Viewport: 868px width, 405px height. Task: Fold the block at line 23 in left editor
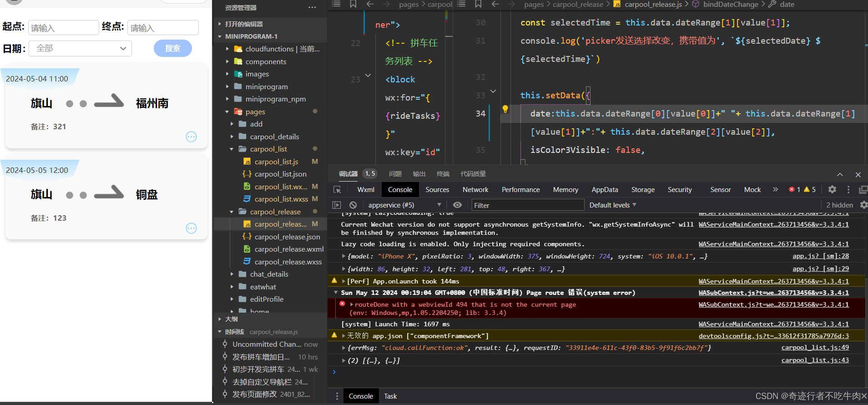(x=368, y=76)
